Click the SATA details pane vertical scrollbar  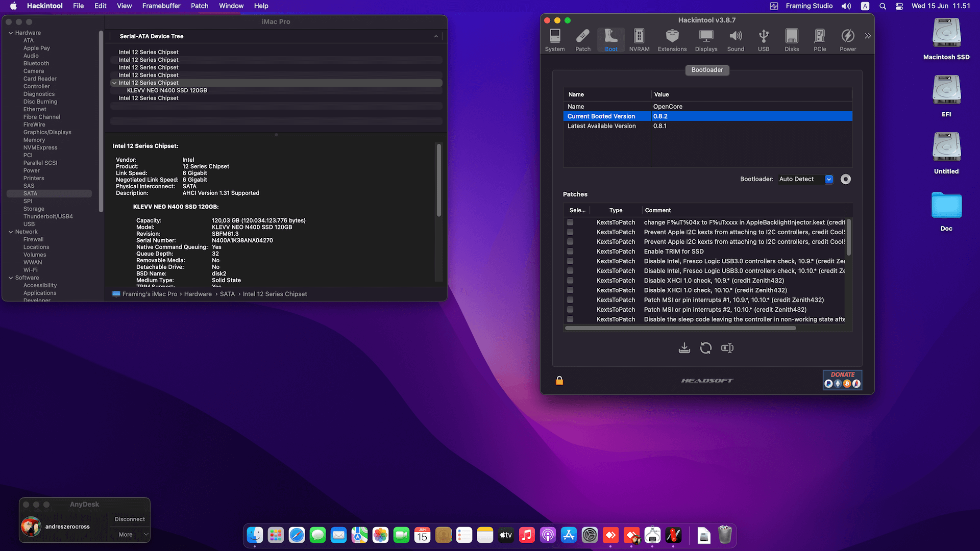click(438, 180)
